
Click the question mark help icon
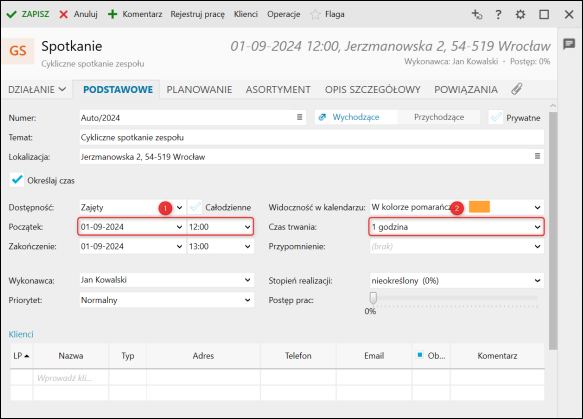[x=498, y=14]
